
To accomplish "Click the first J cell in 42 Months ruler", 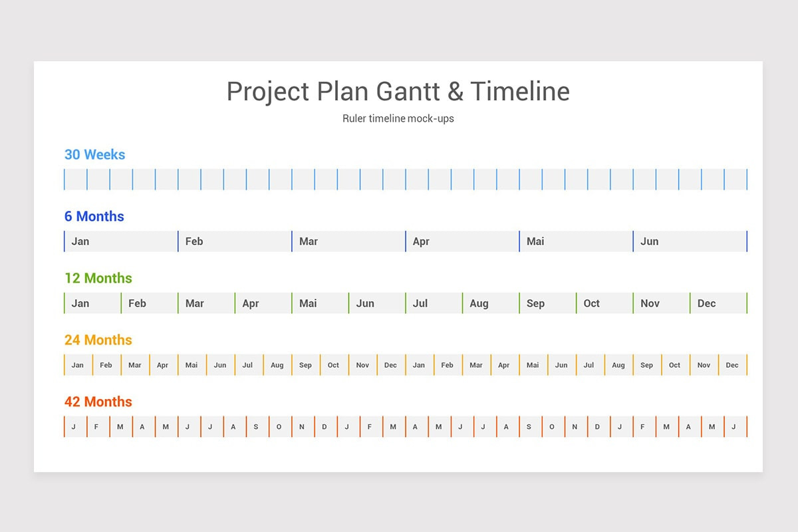I will point(76,427).
